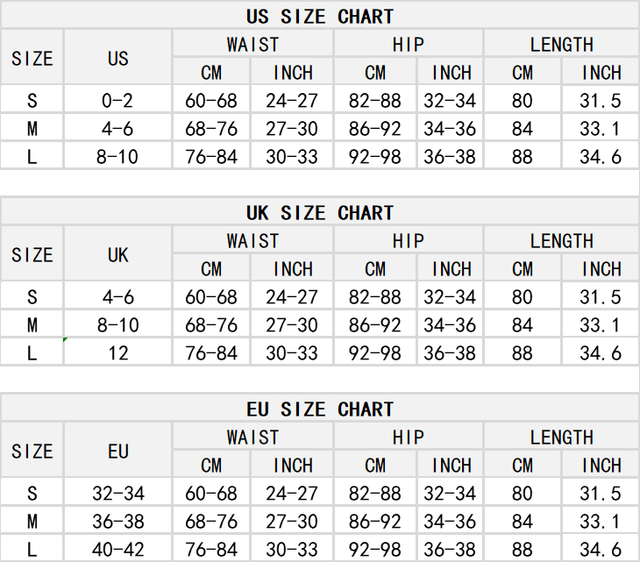Click waist CM "68-76" in the EU chart
The width and height of the screenshot is (640, 562).
211,521
